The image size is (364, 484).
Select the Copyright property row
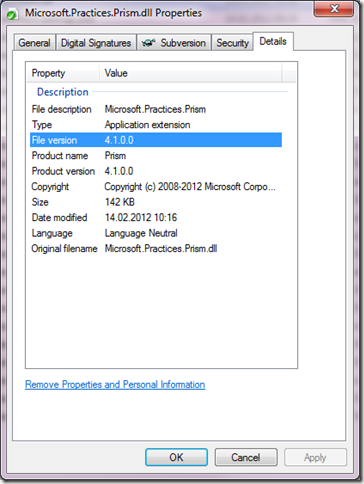(x=156, y=187)
